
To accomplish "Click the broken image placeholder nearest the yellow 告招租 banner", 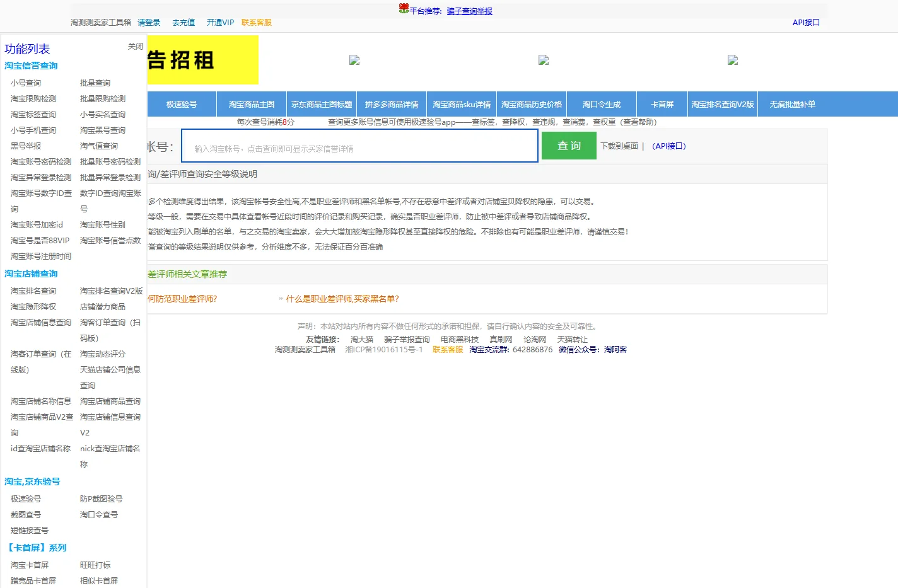I will coord(354,60).
